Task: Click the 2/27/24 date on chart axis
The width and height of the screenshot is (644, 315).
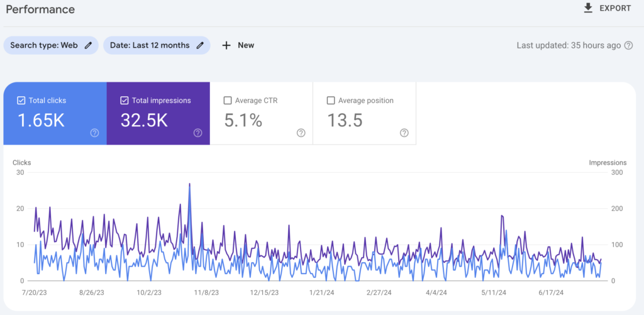Action: (380, 293)
